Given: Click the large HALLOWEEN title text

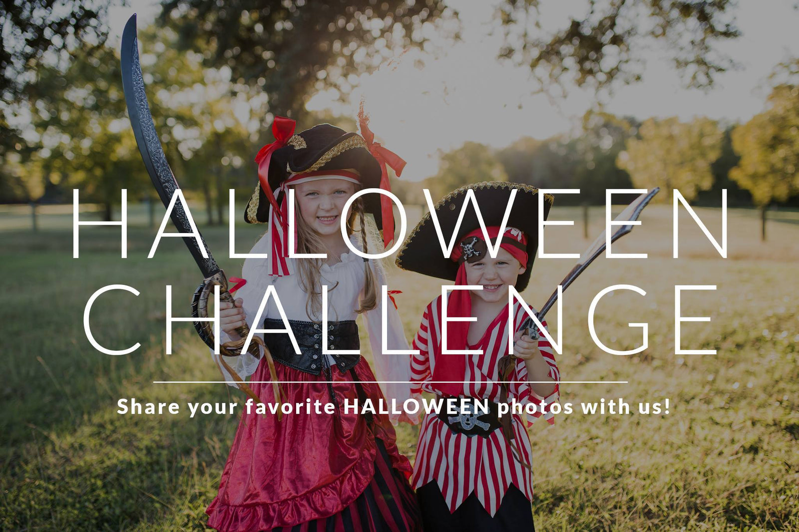Looking at the screenshot, I should (400, 223).
